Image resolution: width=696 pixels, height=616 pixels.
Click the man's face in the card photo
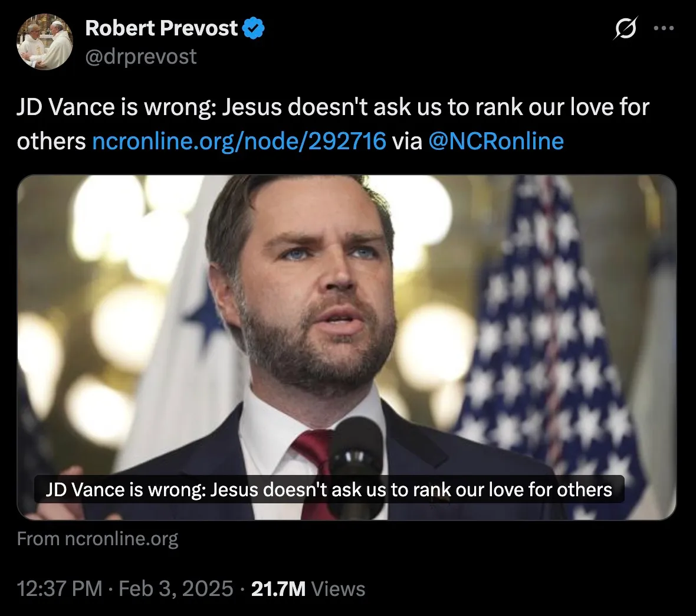click(317, 284)
